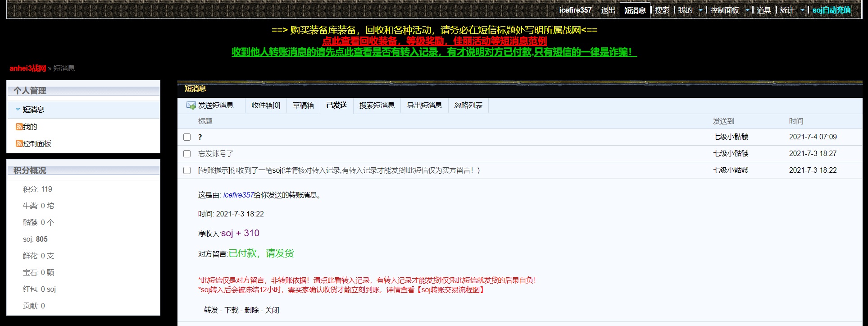Expand the 控制面板 dropdown arrow in top bar
This screenshot has height=326, width=868.
(747, 10)
